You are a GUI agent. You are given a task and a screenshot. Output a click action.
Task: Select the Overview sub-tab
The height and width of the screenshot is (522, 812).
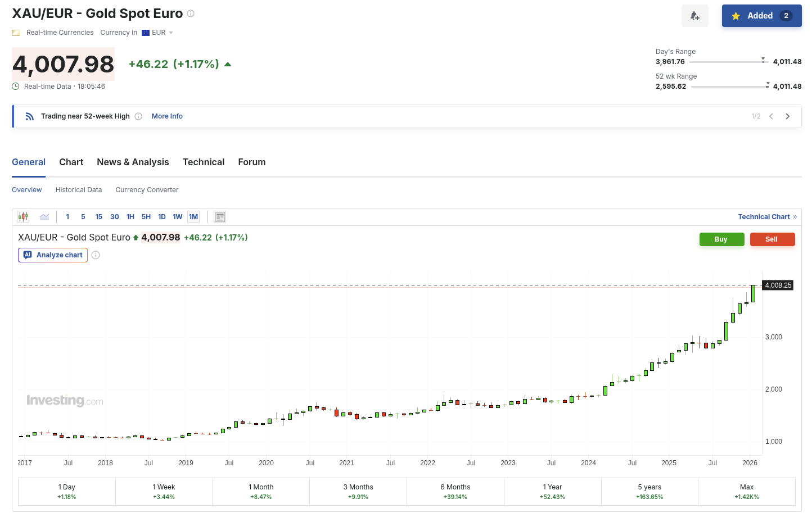pyautogui.click(x=27, y=190)
